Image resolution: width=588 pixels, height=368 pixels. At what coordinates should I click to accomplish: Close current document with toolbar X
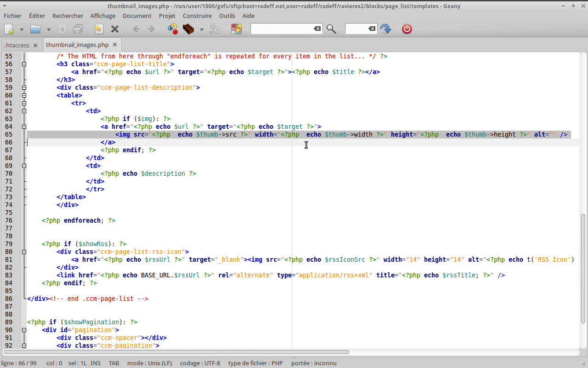(x=115, y=29)
